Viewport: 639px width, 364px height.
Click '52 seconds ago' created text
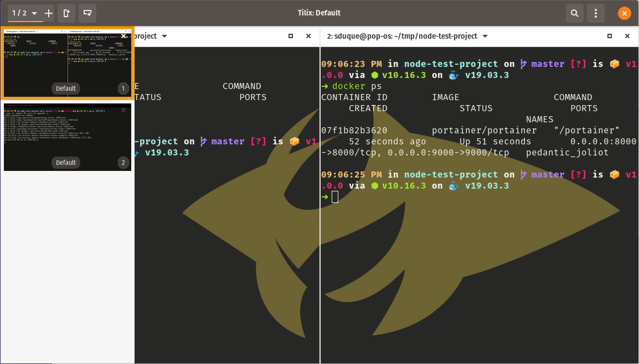pyautogui.click(x=388, y=141)
